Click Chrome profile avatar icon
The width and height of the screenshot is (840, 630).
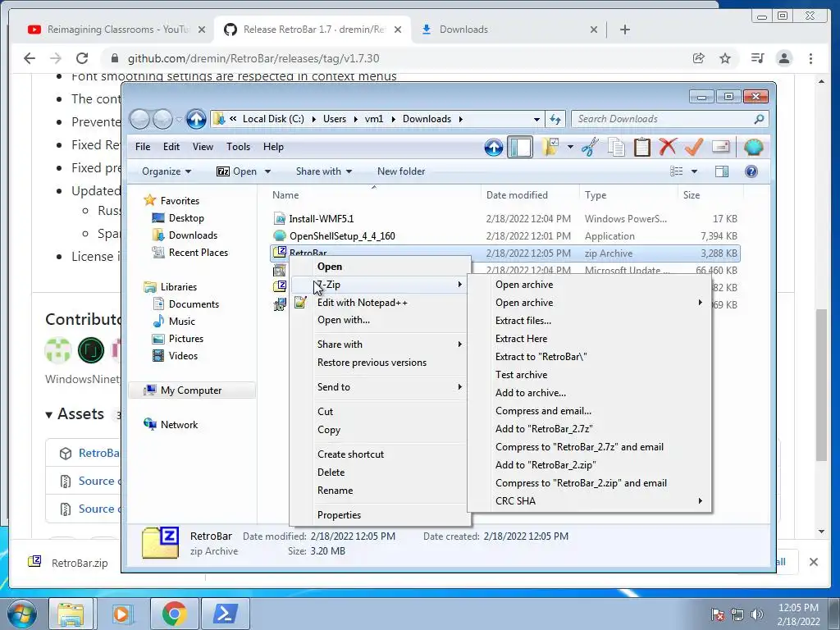point(783,58)
